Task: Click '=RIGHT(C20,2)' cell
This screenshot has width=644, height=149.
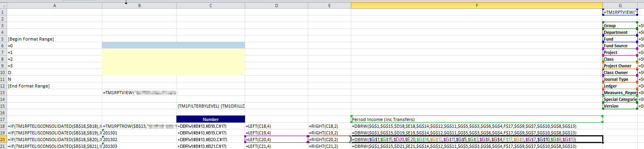Action: pos(329,140)
